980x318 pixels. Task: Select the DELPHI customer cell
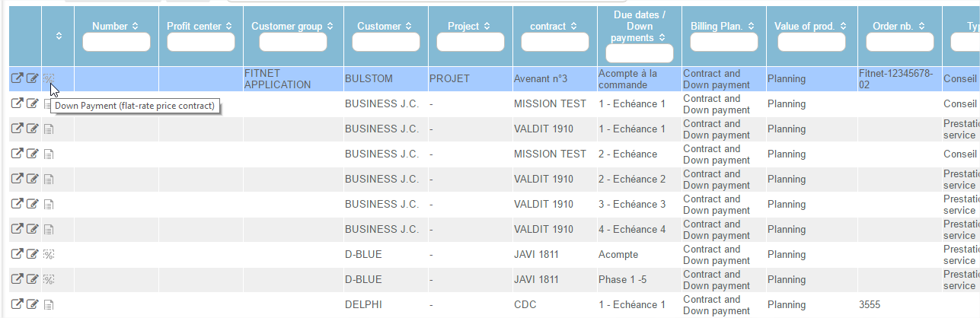coord(364,304)
